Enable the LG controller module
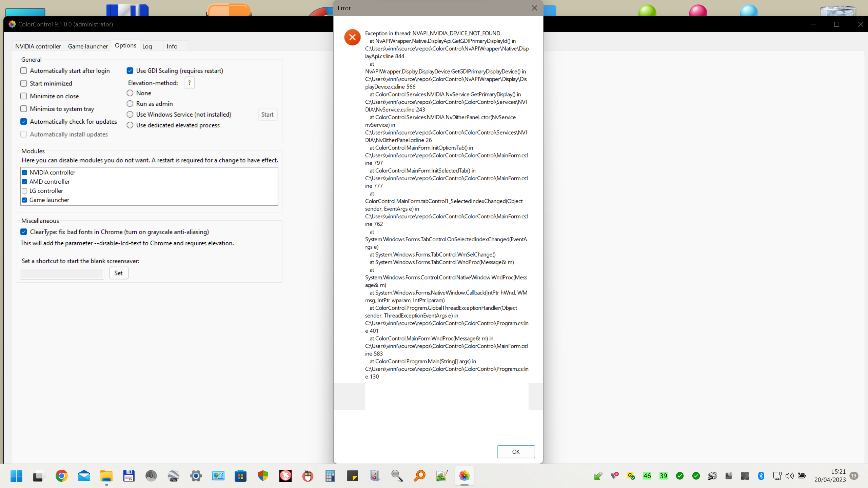This screenshot has height=488, width=868. click(24, 191)
